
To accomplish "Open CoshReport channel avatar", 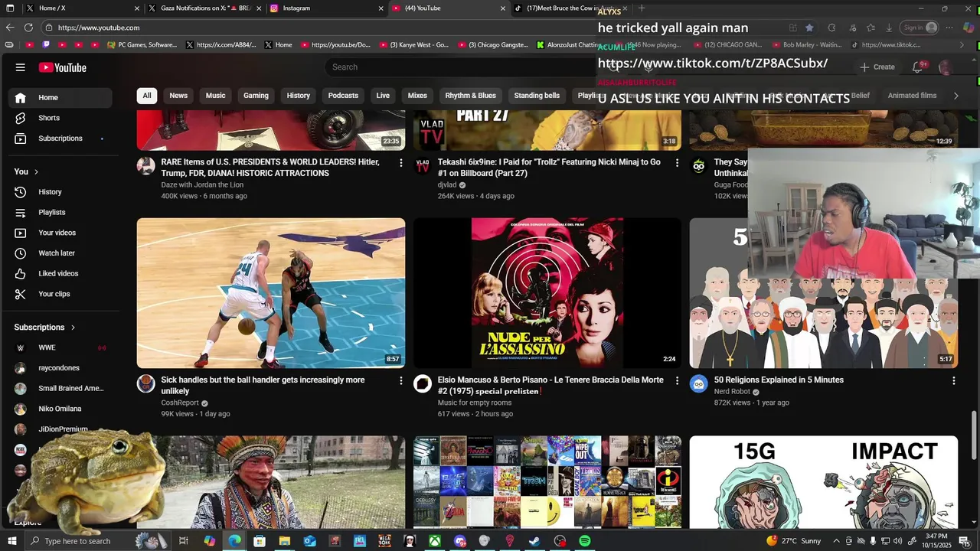I will 145,384.
